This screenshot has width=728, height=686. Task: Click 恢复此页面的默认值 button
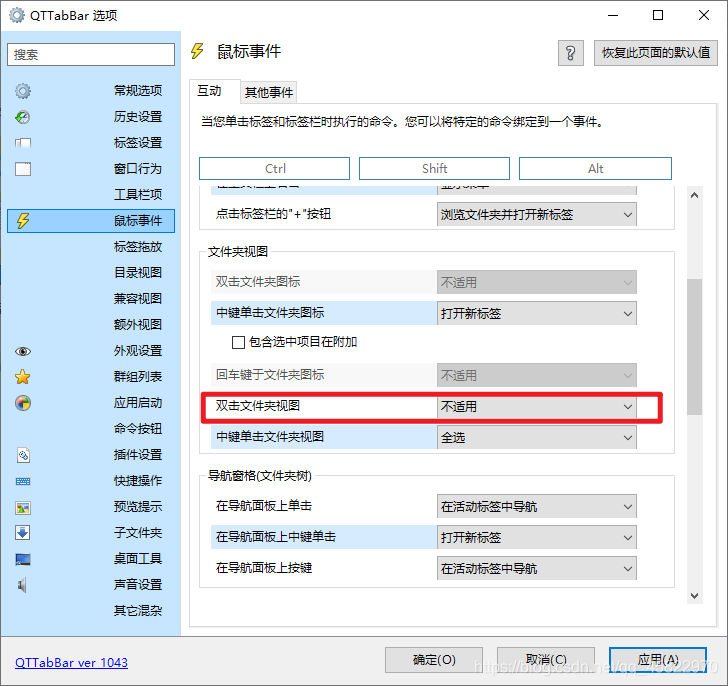coord(656,53)
